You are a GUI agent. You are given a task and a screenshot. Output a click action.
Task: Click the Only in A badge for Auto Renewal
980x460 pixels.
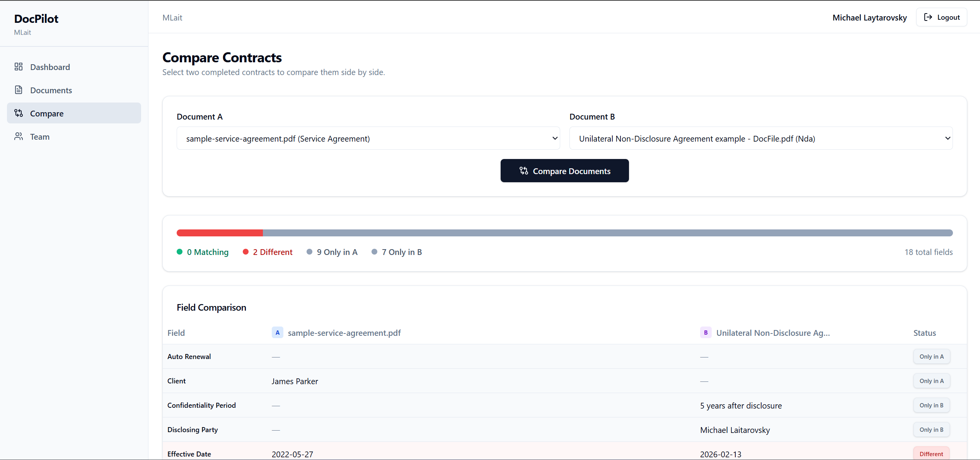pos(932,357)
